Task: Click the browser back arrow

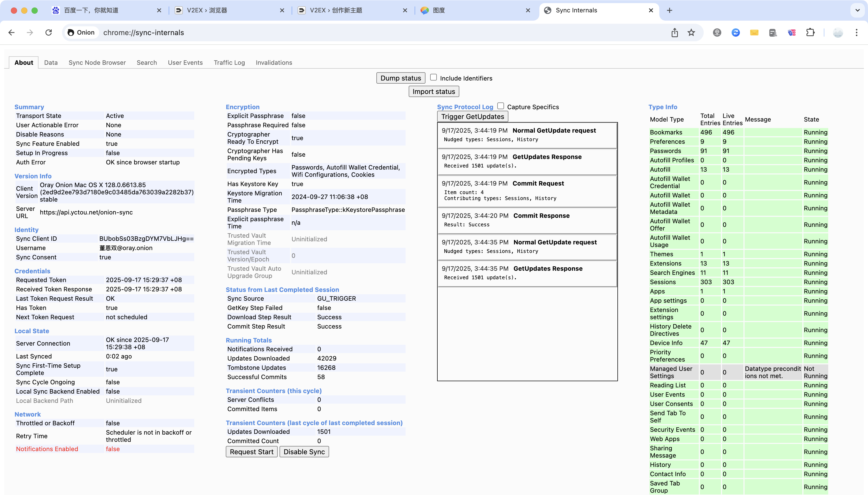Action: (x=12, y=33)
